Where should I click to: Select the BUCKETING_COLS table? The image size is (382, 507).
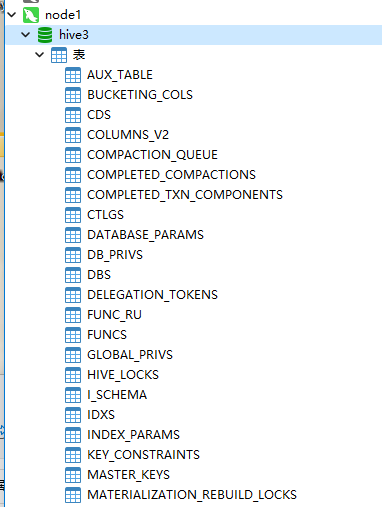click(140, 95)
